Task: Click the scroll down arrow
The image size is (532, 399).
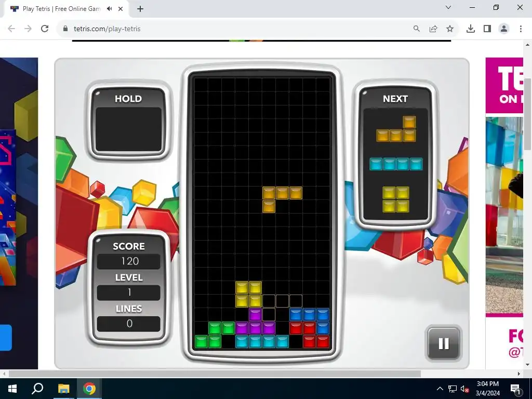Action: coord(528,365)
